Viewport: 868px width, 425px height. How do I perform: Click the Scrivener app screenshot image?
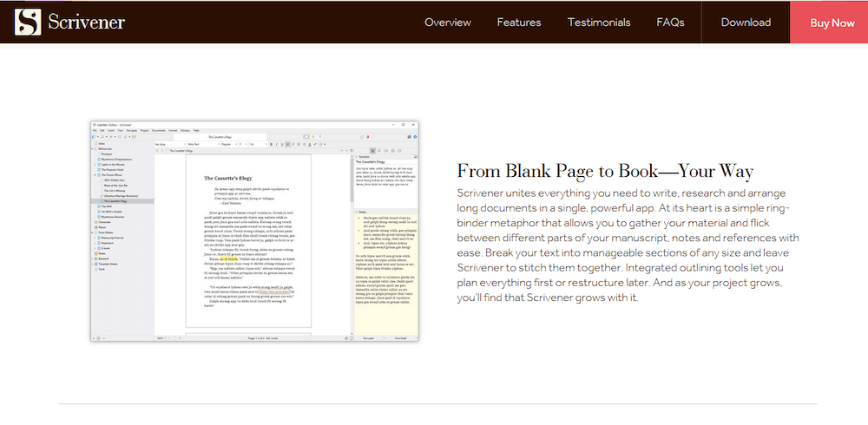254,231
